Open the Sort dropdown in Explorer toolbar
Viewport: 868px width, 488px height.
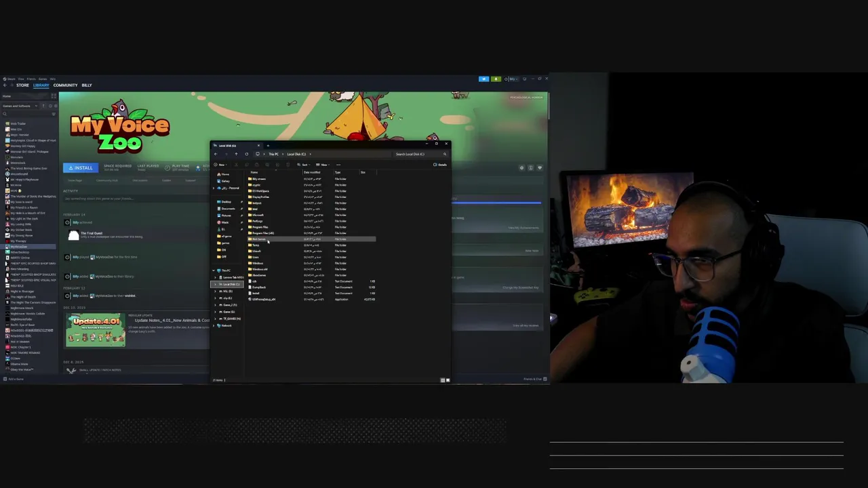click(304, 165)
